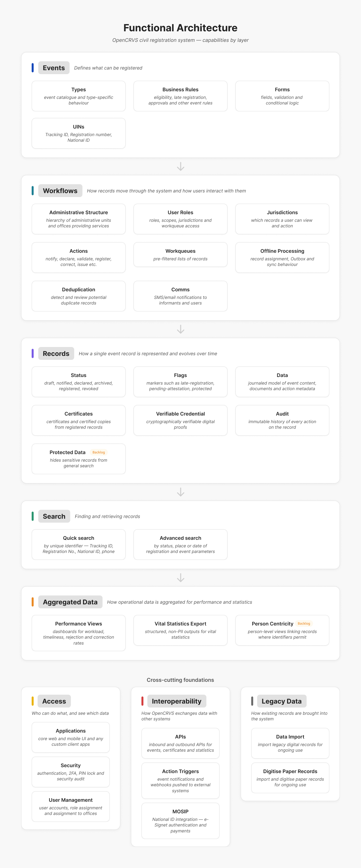Screen dimensions: 361x868
Task: Click the Legacy Data heading badge
Action: (282, 701)
